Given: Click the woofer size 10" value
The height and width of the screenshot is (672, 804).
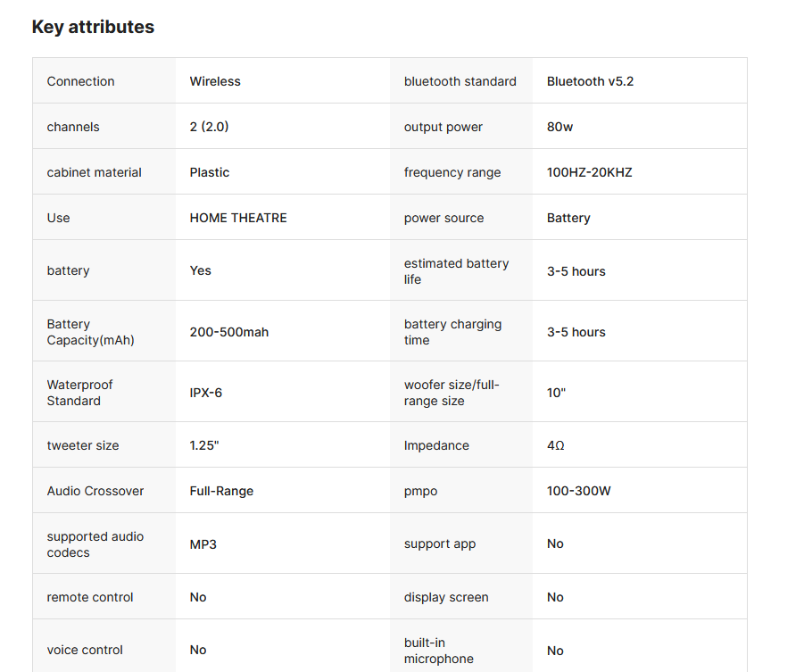Looking at the screenshot, I should (x=556, y=393).
